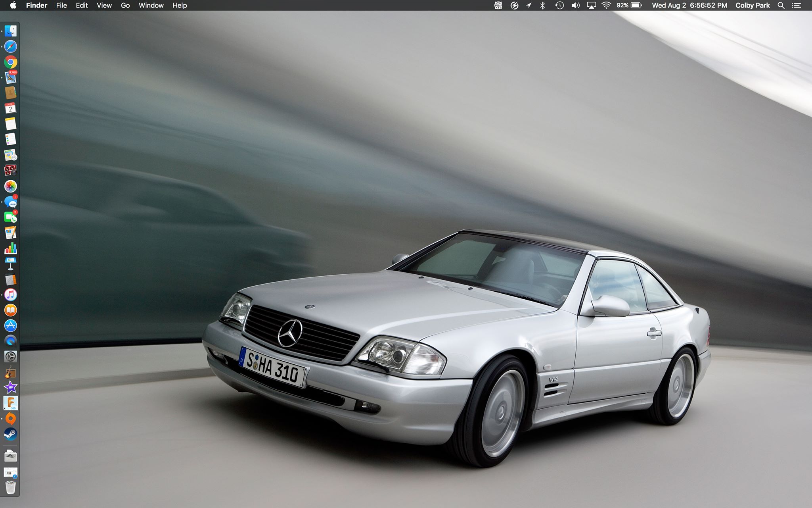Open the View menu

pyautogui.click(x=104, y=5)
